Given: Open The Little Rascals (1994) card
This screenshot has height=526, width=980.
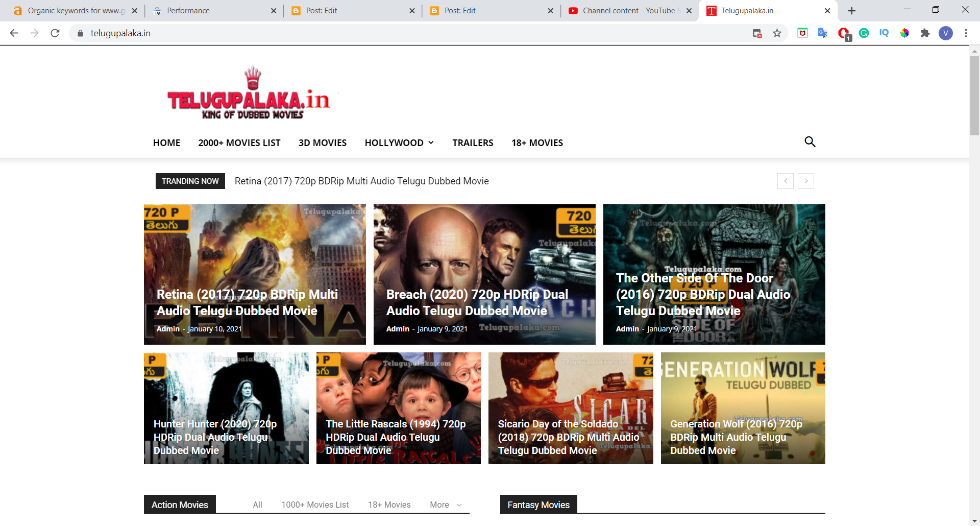Looking at the screenshot, I should point(399,408).
